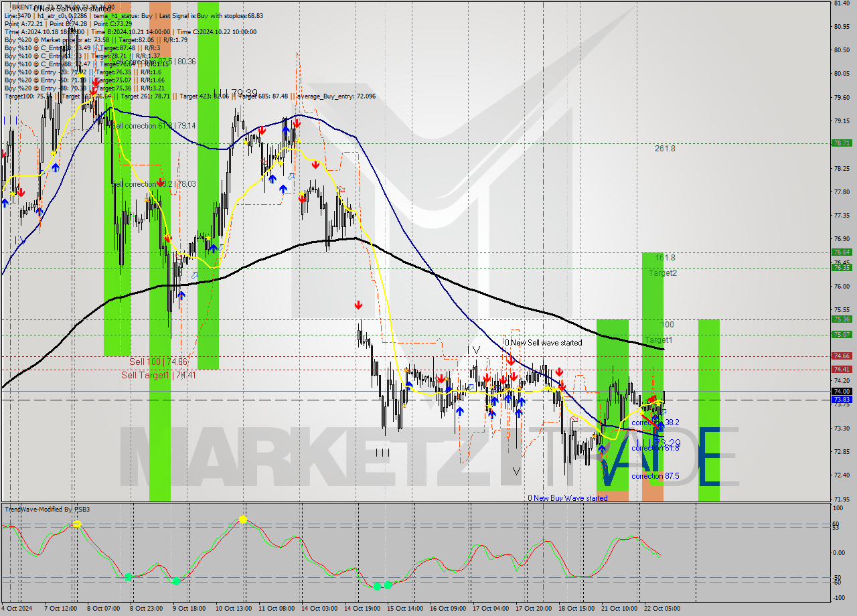857x616 pixels.
Task: Select the oscillator 0.00 level value
Action: tap(840, 552)
